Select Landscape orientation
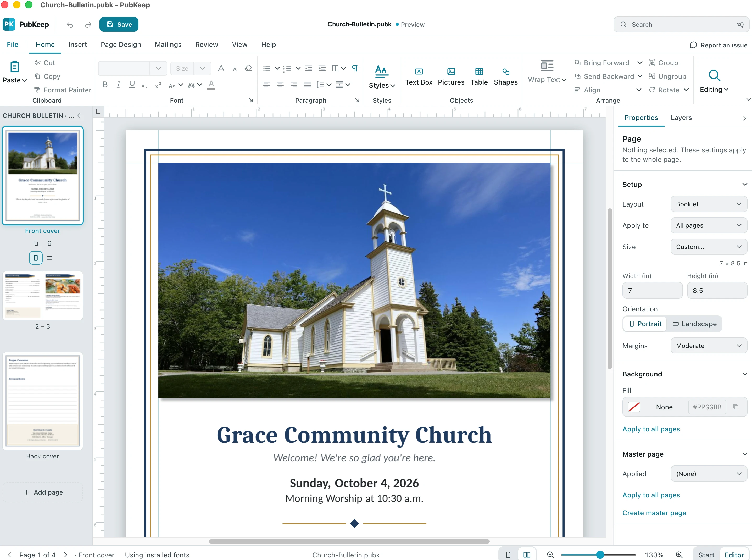The image size is (752, 560). pyautogui.click(x=694, y=324)
